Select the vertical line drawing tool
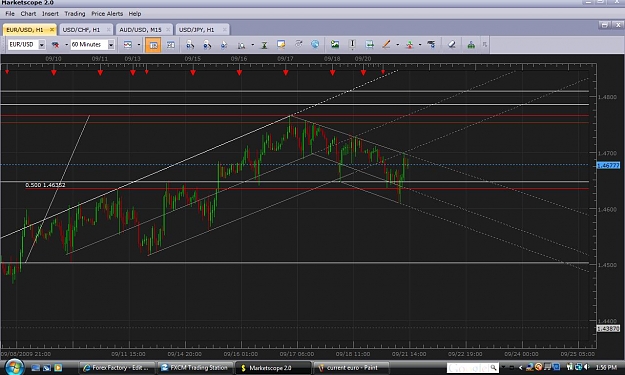Image resolution: width=625 pixels, height=375 pixels. coord(352,45)
